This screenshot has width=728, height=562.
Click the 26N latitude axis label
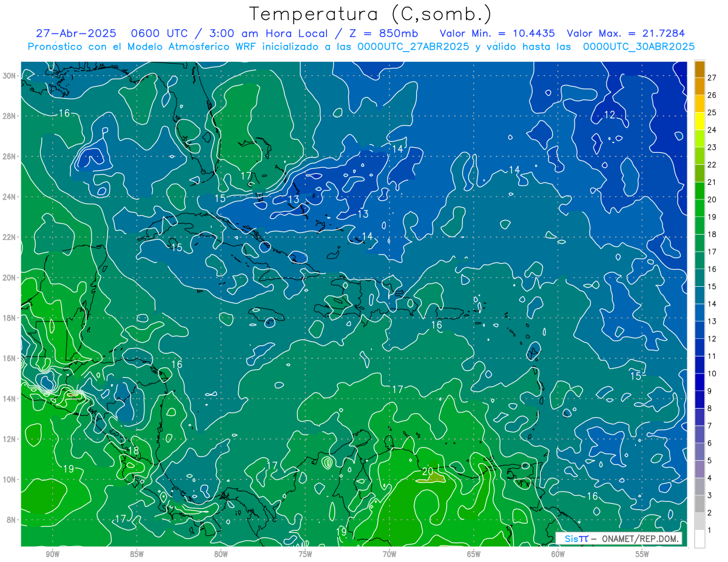(x=9, y=156)
